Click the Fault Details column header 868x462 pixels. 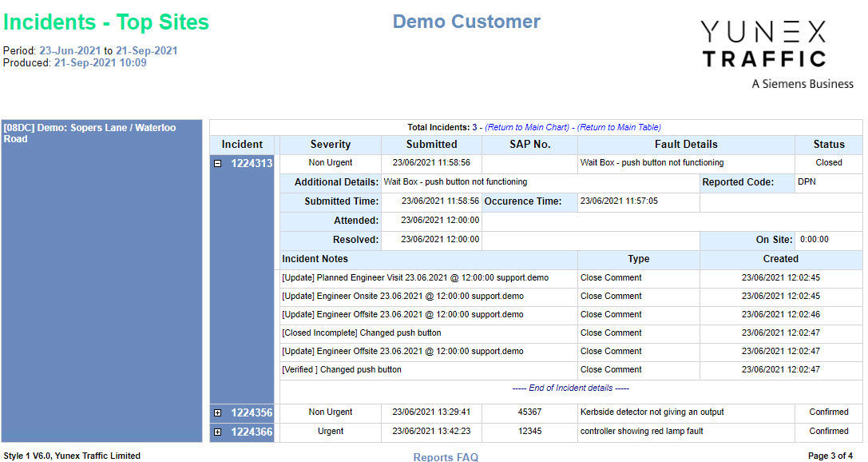pos(686,145)
